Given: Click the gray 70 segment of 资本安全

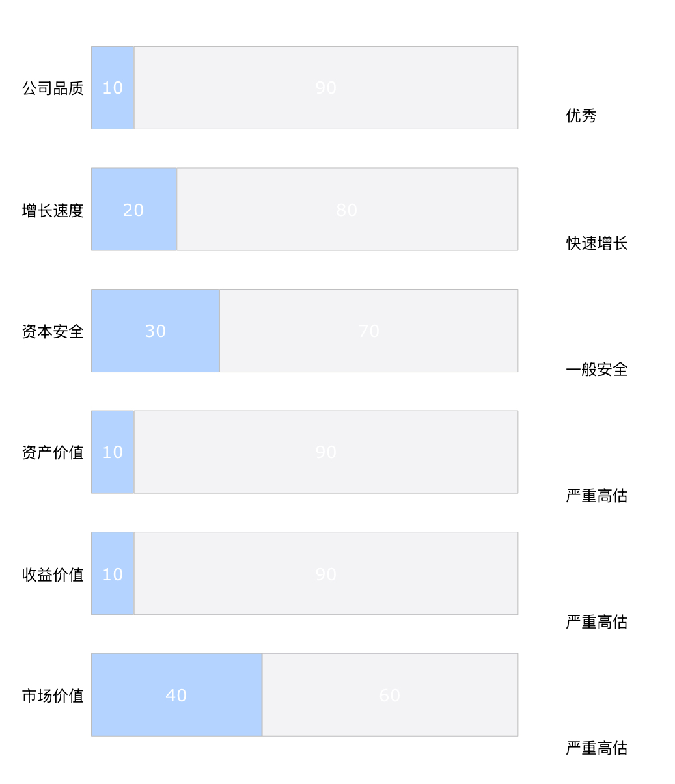Looking at the screenshot, I should (x=369, y=331).
